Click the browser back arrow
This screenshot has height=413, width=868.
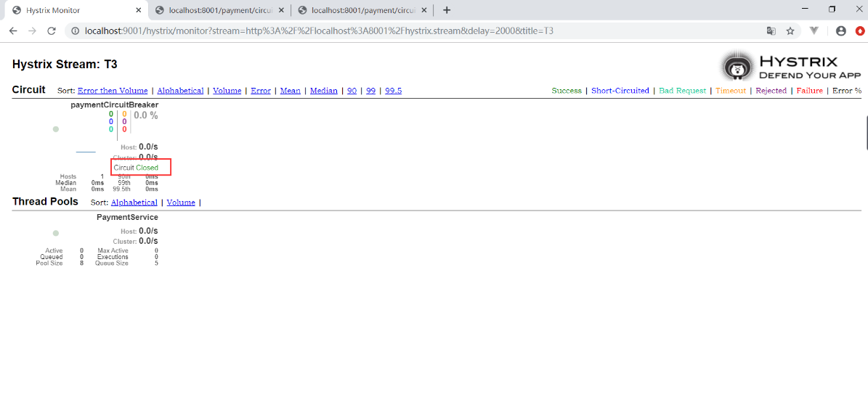13,31
